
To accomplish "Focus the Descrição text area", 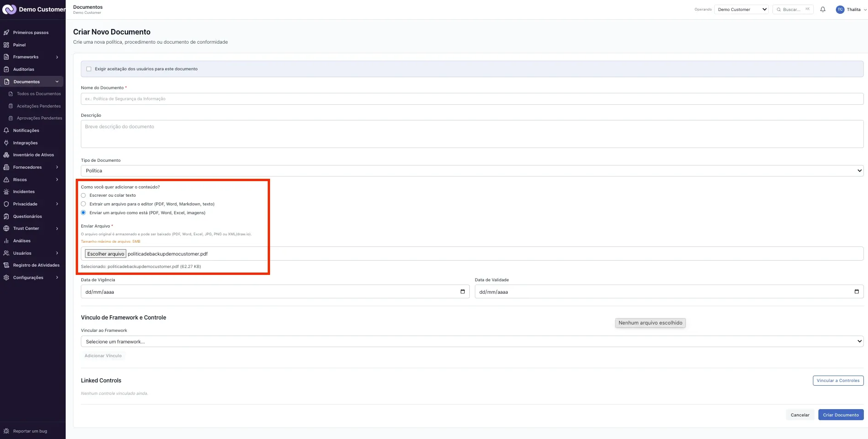I will [472, 134].
